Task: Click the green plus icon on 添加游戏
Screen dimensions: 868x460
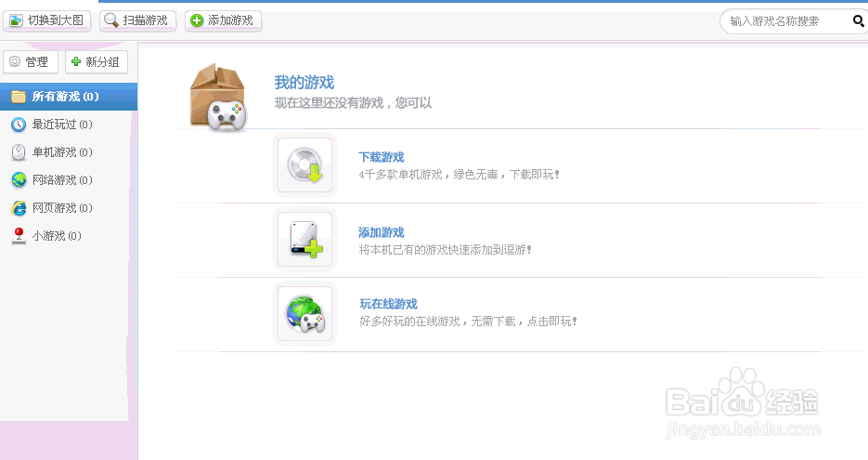Action: (197, 20)
